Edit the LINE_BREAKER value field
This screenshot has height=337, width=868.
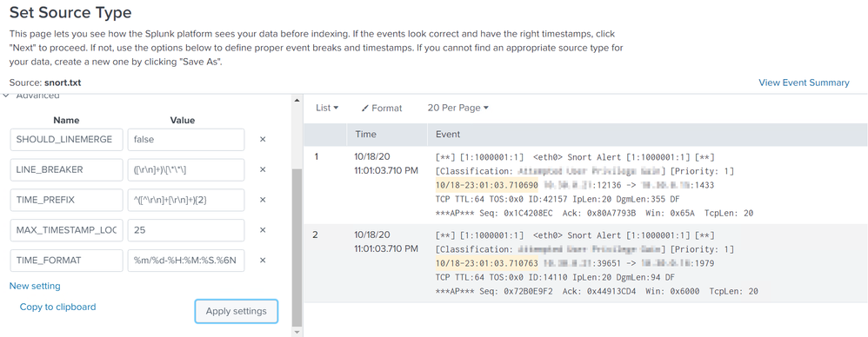(186, 169)
